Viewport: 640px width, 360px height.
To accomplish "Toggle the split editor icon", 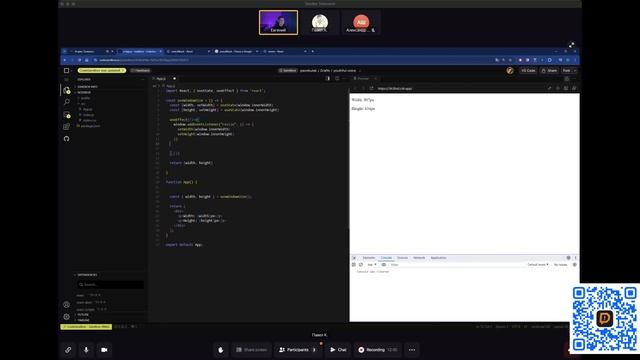I will click(x=328, y=78).
